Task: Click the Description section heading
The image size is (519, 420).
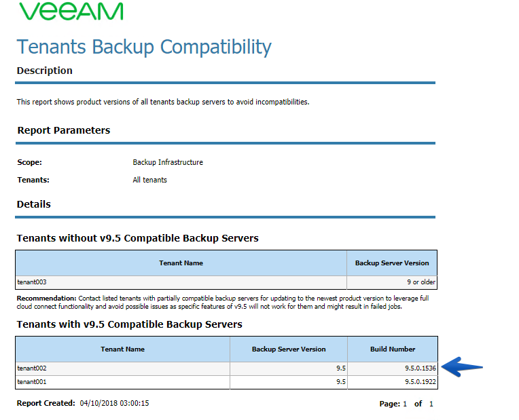Action: [45, 71]
